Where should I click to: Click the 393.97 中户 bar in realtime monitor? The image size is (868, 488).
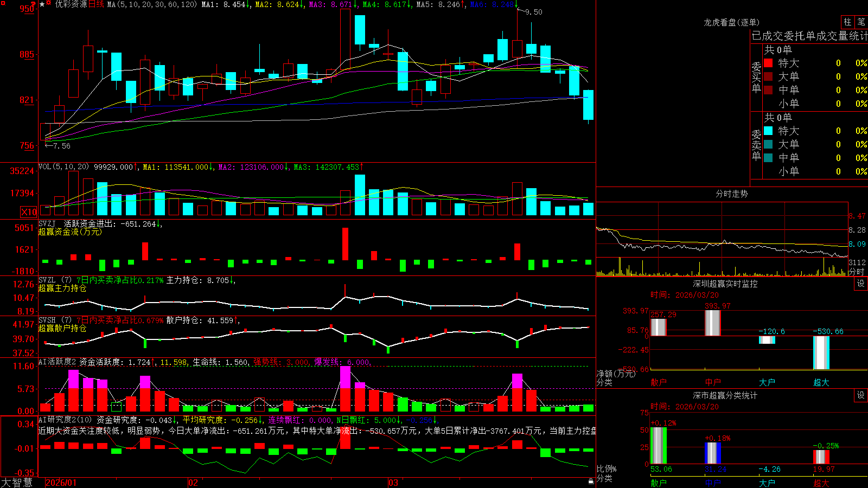[713, 323]
